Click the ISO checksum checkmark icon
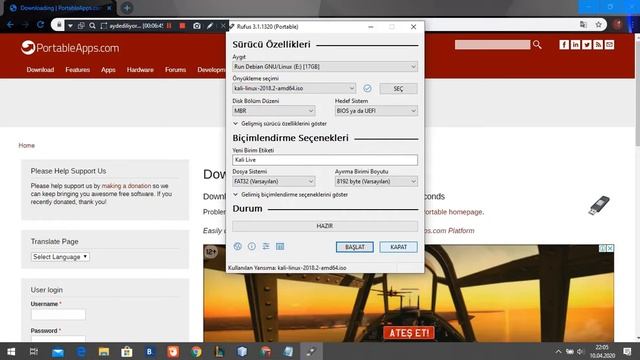The height and width of the screenshot is (360, 640). pos(367,88)
